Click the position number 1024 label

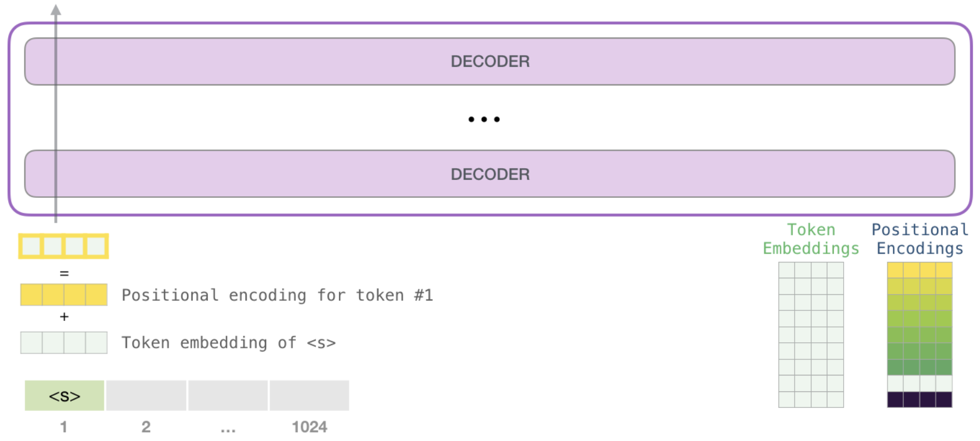(310, 427)
